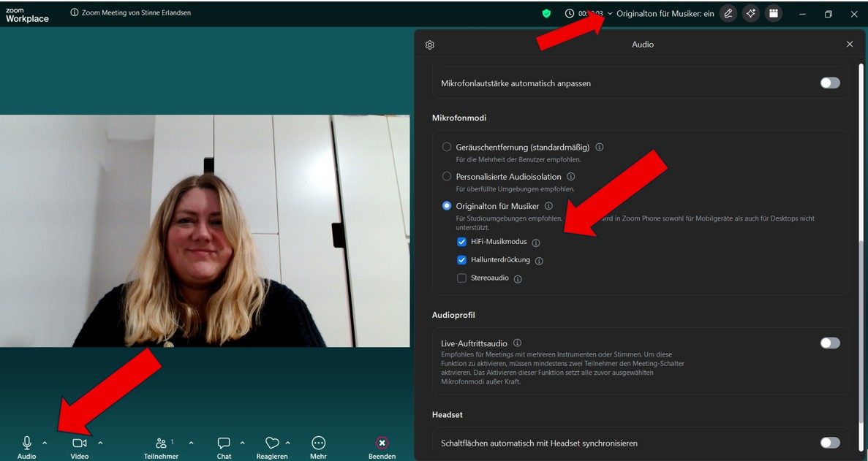Open the Chat panel
The width and height of the screenshot is (868, 461).
223,442
